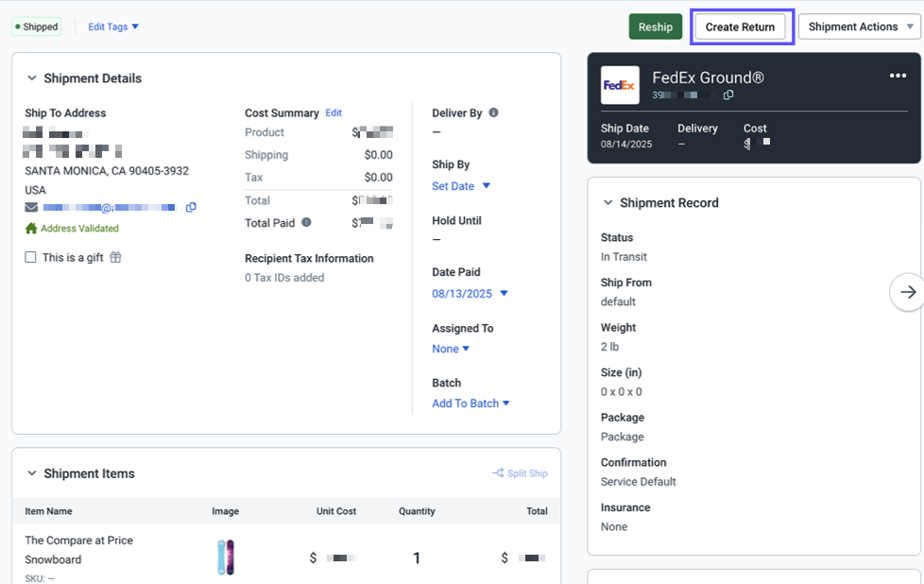The height and width of the screenshot is (584, 924).
Task: Copy the FedEx tracking number
Action: click(x=727, y=95)
